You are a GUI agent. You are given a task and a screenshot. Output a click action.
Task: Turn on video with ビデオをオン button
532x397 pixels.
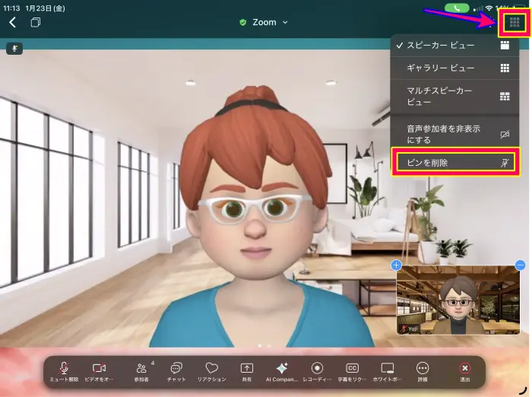[x=99, y=372]
